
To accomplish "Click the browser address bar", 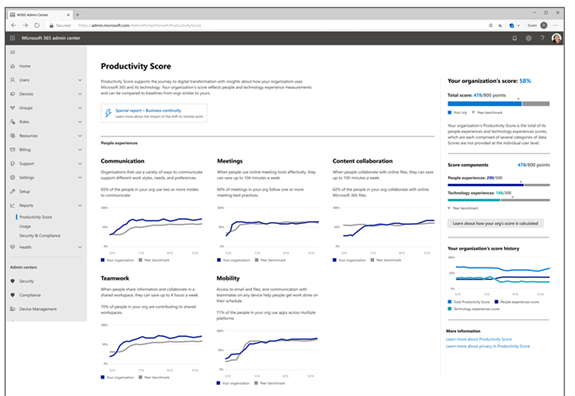I will pyautogui.click(x=279, y=25).
